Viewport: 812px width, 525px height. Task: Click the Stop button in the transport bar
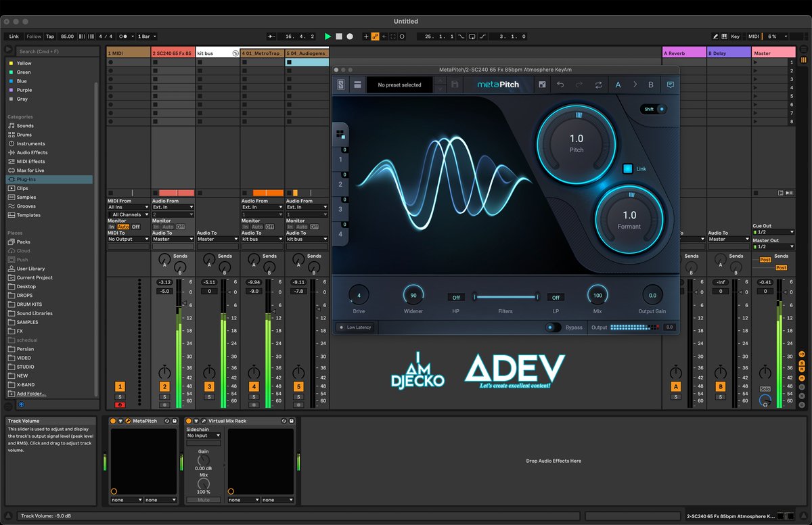pos(339,37)
